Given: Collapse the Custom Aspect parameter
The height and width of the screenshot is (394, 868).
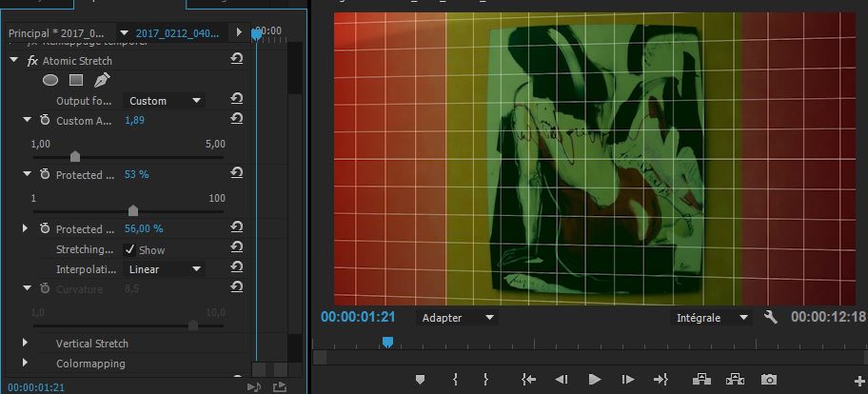Looking at the screenshot, I should tap(27, 119).
